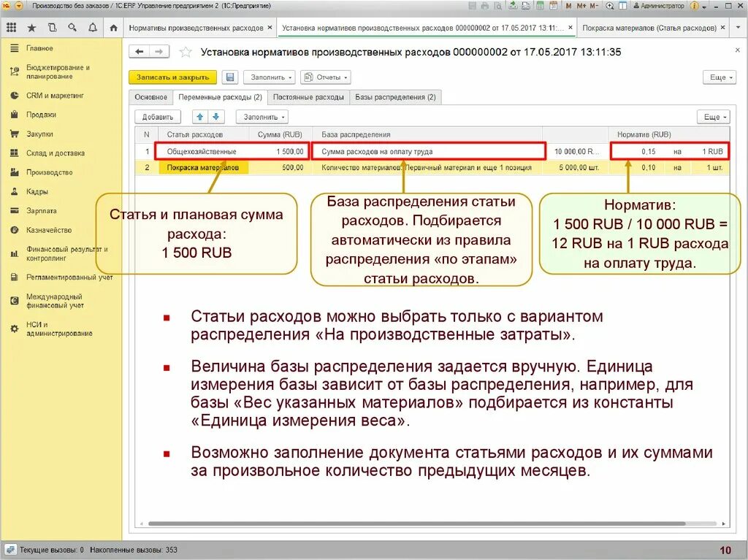Select the Покраска материалов row cell
This screenshot has height=560, width=748.
[203, 167]
